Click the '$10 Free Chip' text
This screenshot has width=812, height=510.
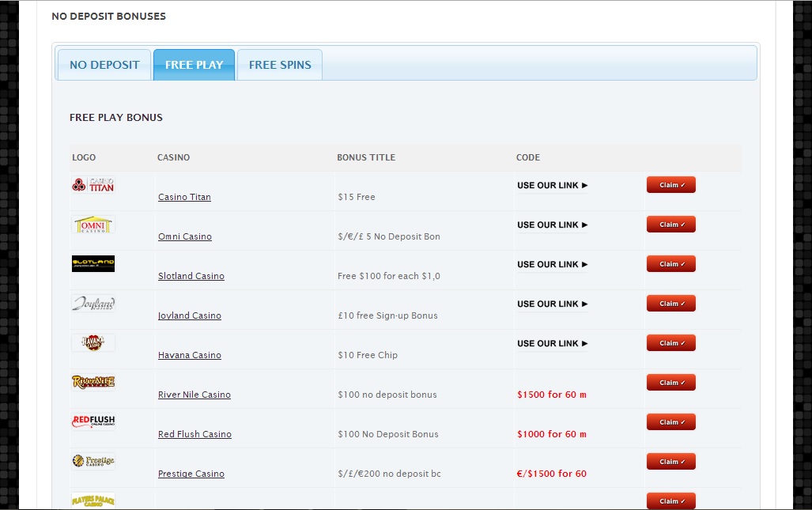coord(368,355)
